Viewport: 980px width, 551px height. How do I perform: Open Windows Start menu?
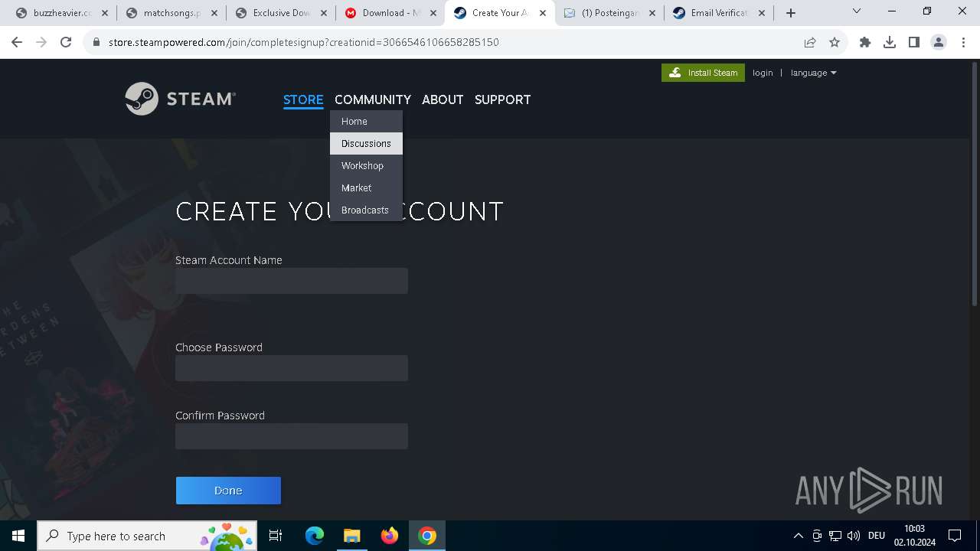(x=18, y=536)
